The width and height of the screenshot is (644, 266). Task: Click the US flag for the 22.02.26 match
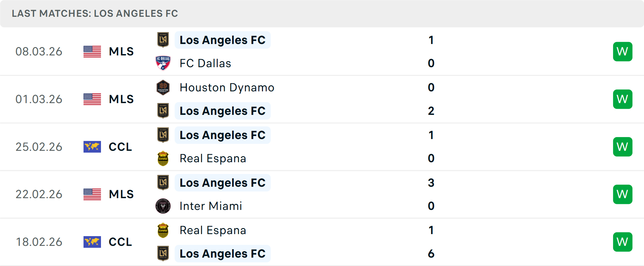pos(92,194)
